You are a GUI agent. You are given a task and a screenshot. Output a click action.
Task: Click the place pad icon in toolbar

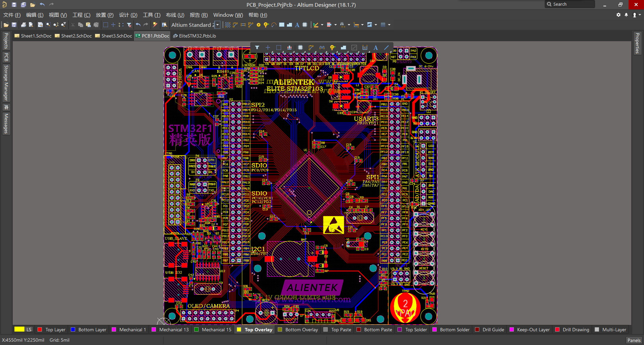point(258,25)
